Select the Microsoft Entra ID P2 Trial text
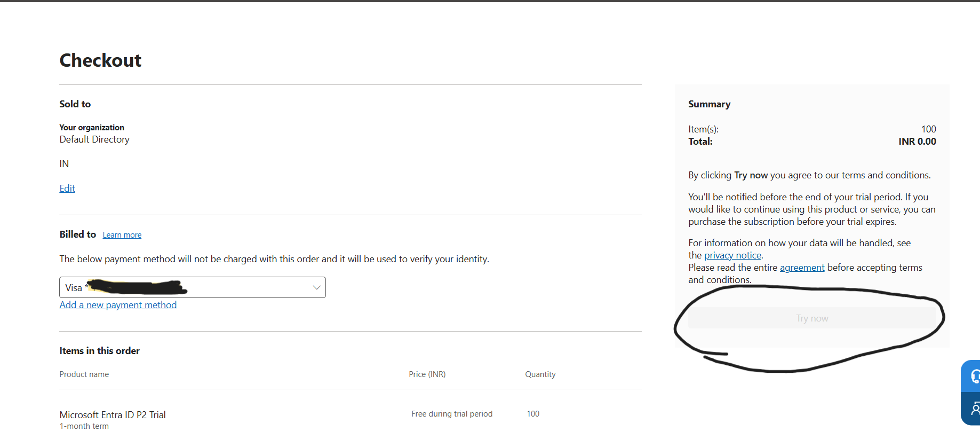The width and height of the screenshot is (980, 439). 113,415
